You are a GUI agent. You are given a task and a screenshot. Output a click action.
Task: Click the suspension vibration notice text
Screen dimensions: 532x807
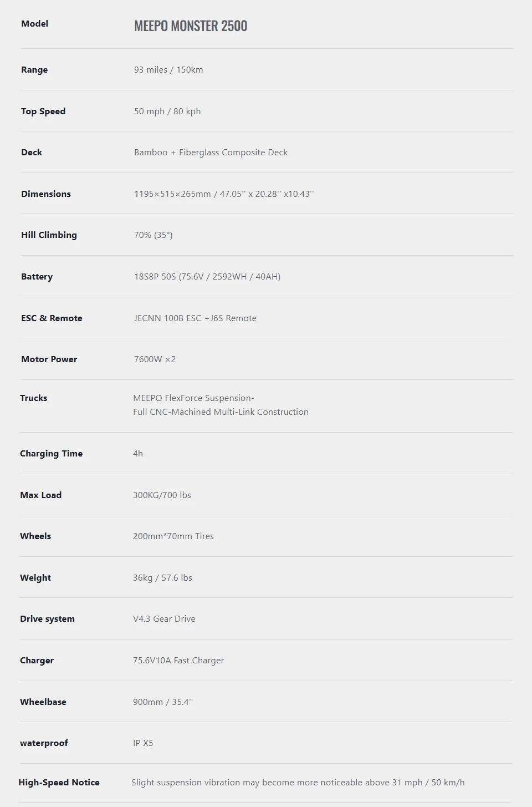coord(298,783)
